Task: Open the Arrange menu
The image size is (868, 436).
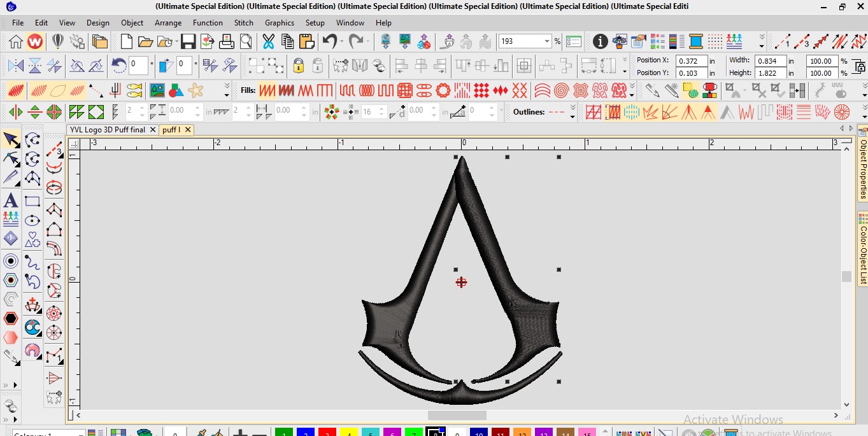Action: tap(168, 22)
